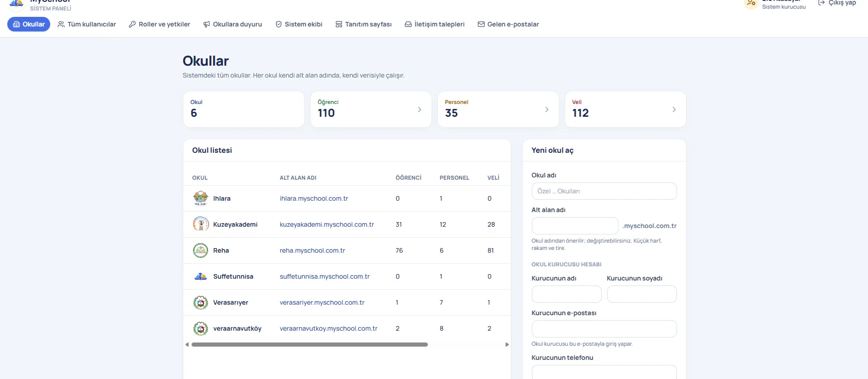Open ihlara.myschool.com.tr link
The height and width of the screenshot is (379, 868).
314,198
